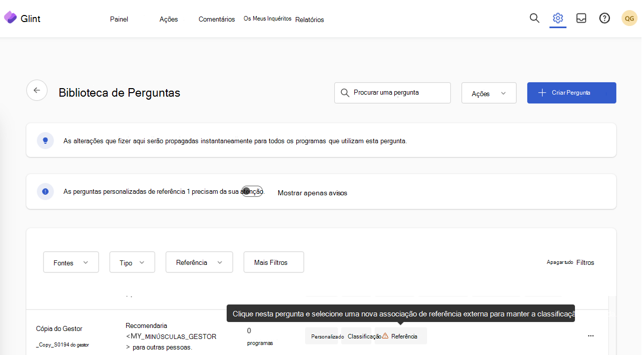
Task: Navigate to Relatórios
Action: click(309, 20)
